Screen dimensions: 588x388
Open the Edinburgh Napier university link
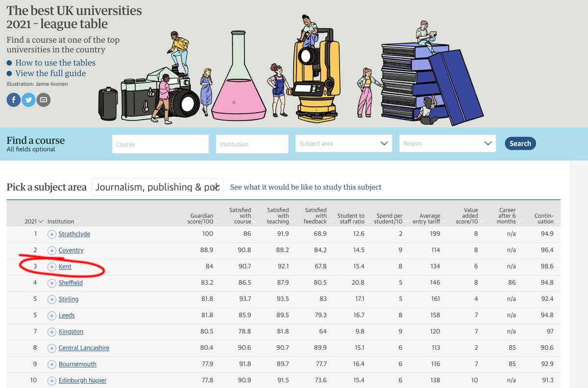(x=83, y=381)
